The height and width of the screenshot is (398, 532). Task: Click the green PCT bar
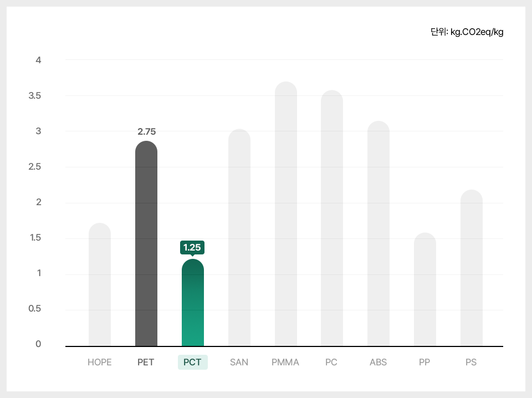tap(192, 305)
